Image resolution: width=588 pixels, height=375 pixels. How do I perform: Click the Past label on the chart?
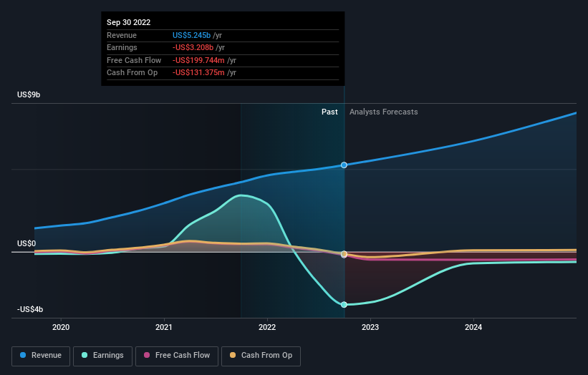(329, 112)
